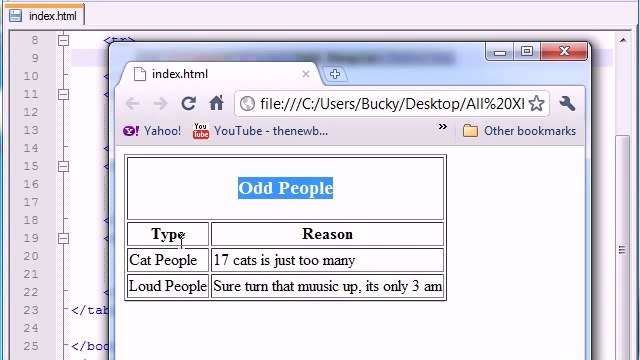Show hidden bookmarks with double chevron

[x=442, y=127]
